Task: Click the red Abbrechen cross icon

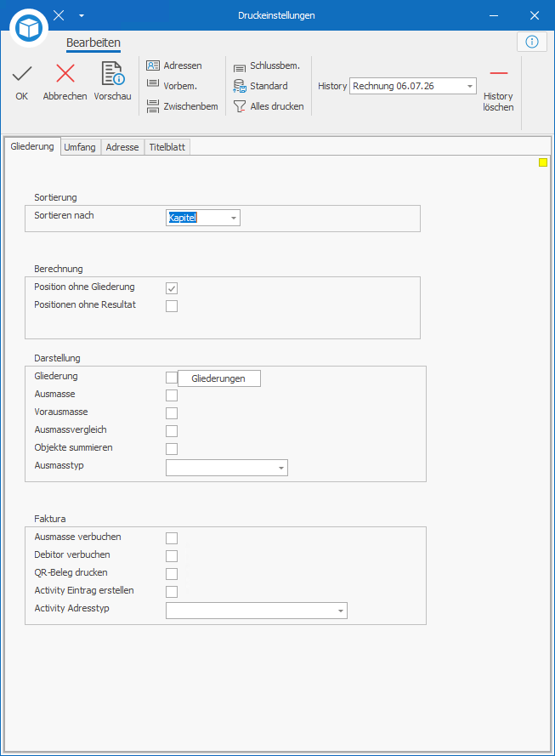Action: (65, 74)
